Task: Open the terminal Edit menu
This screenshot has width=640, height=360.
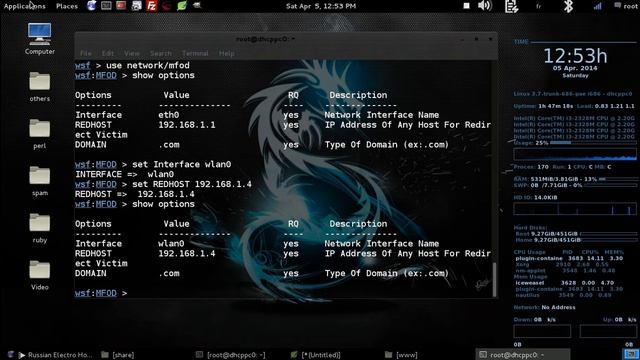Action: pyautogui.click(x=108, y=53)
